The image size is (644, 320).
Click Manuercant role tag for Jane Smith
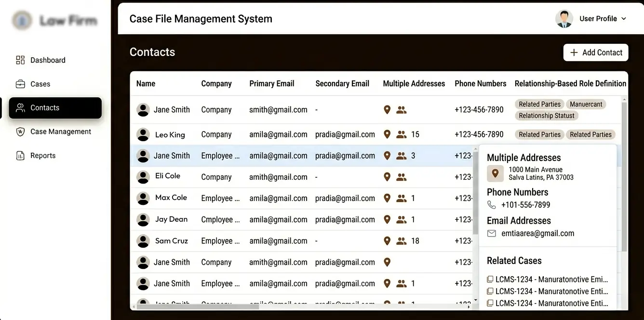[586, 104]
